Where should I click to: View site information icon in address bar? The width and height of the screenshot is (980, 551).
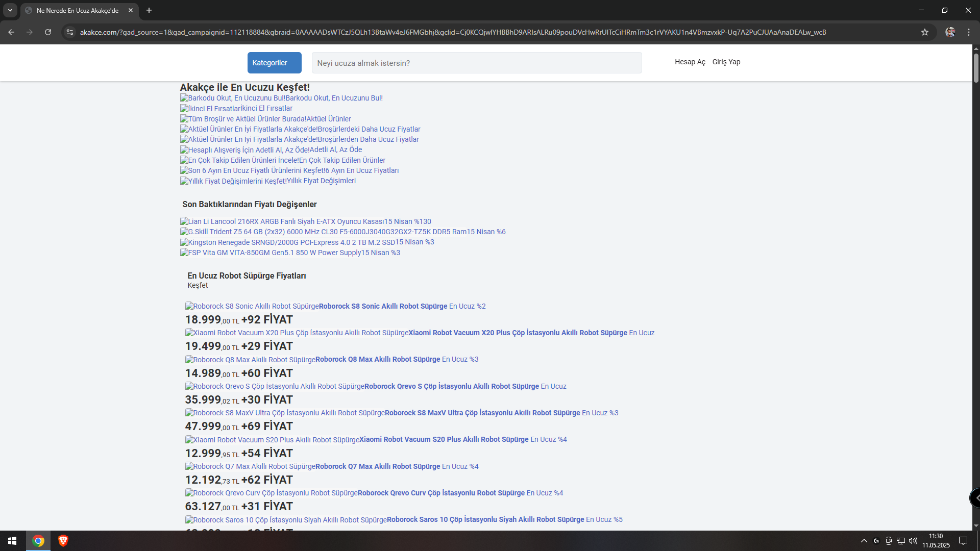tap(70, 32)
